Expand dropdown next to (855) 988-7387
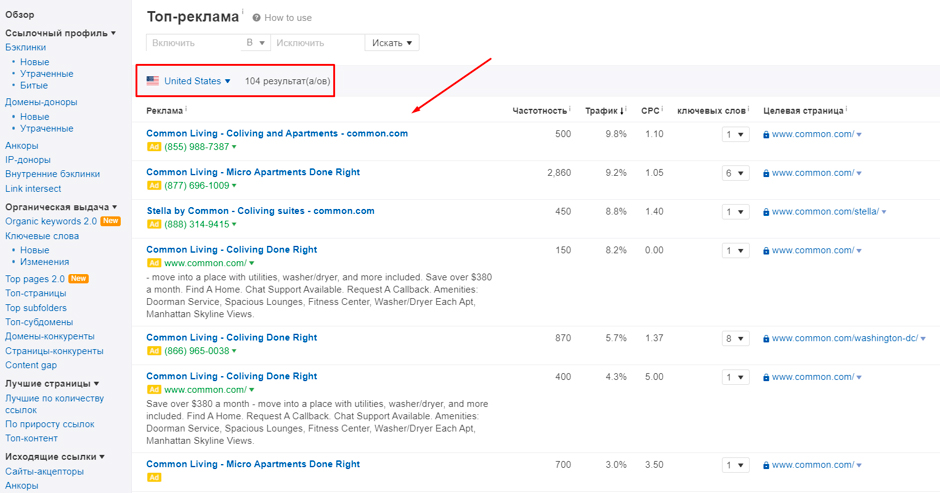This screenshot has width=940, height=493. click(x=234, y=147)
